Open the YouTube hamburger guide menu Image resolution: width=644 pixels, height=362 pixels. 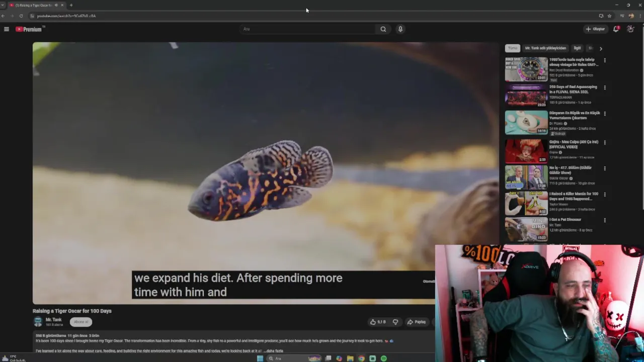[x=7, y=29]
